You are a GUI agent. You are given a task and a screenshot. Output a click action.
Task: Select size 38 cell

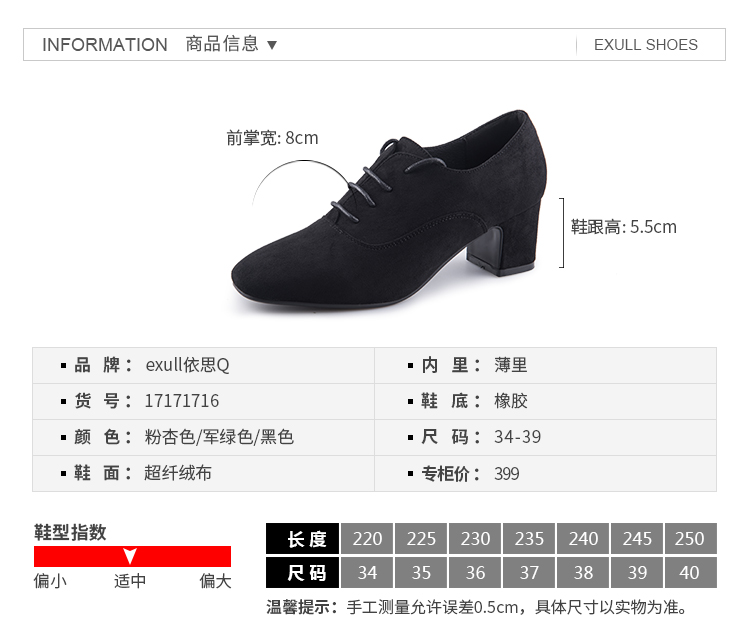coord(583,572)
